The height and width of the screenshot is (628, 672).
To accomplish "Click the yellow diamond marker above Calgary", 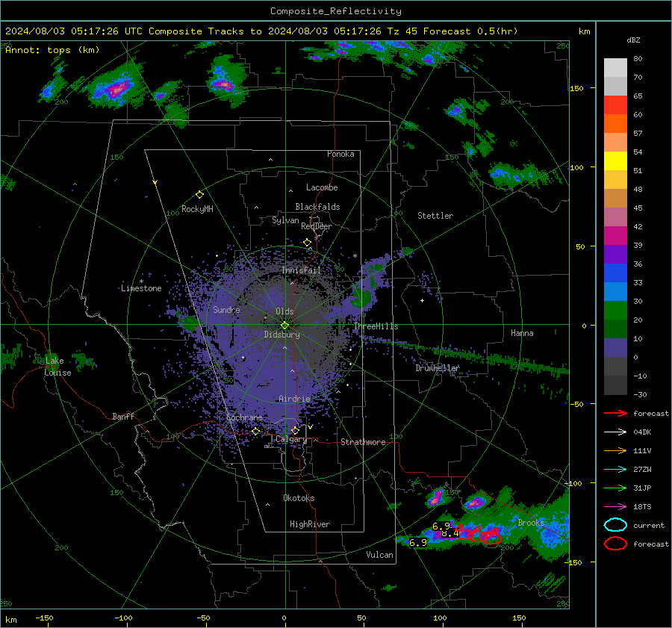I will pos(295,430).
